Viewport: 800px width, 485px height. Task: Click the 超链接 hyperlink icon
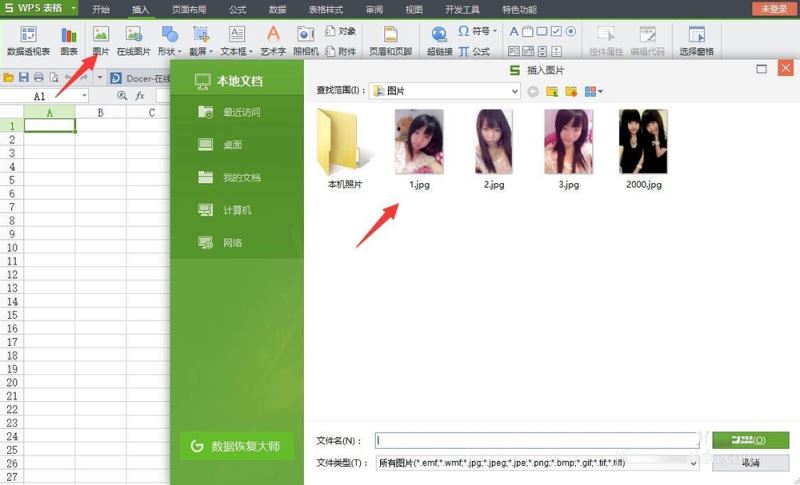point(439,39)
